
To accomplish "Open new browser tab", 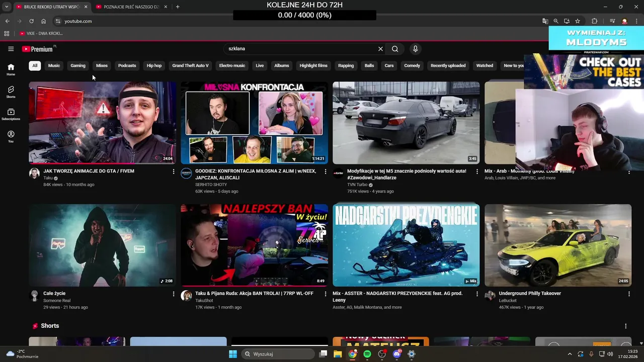I will [x=178, y=7].
